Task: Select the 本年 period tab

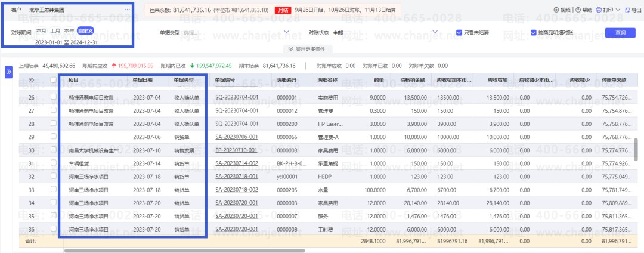Action: 69,31
